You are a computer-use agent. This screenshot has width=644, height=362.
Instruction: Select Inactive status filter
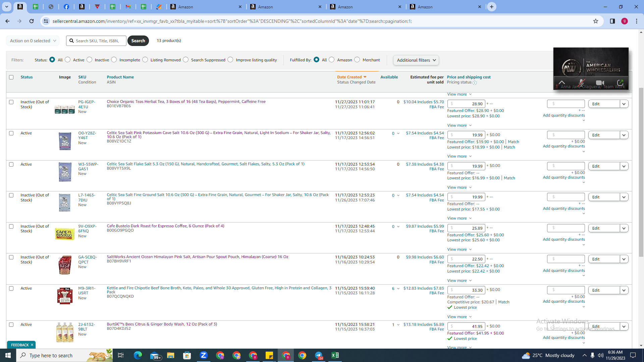[90, 60]
